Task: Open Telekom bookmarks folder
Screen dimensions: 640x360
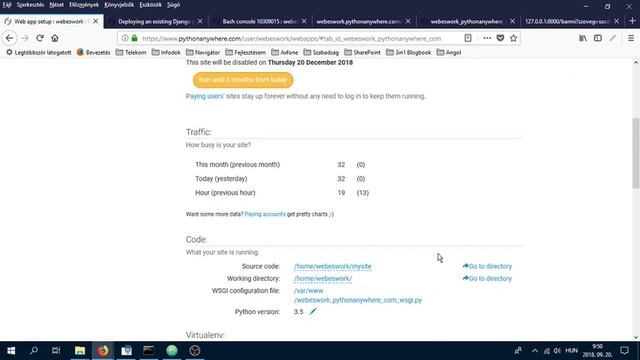Action: pyautogui.click(x=131, y=52)
